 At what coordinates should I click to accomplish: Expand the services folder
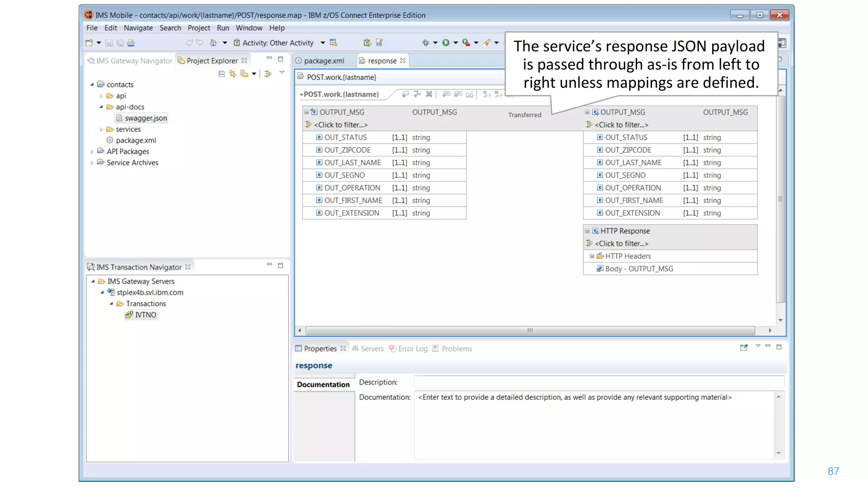point(101,130)
